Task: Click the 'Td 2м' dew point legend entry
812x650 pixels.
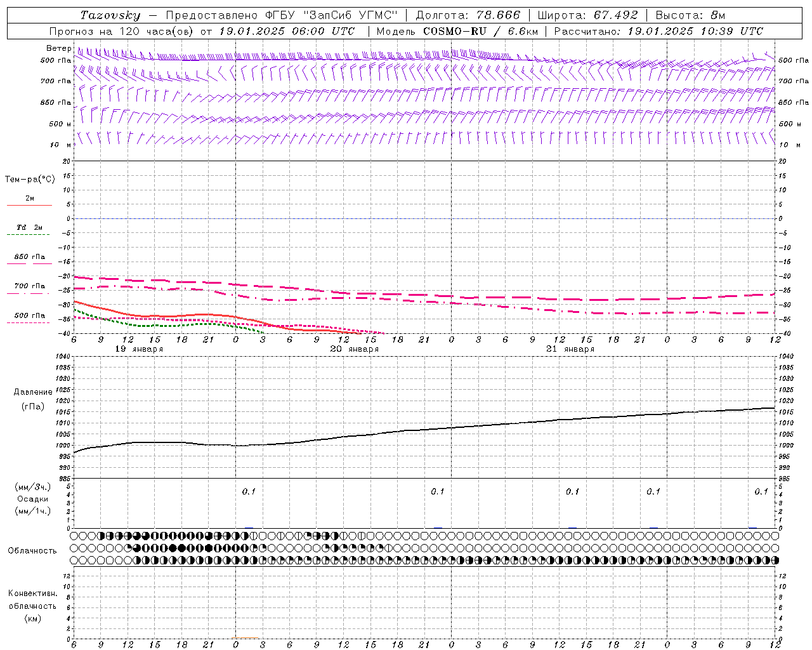Action: click(x=30, y=227)
